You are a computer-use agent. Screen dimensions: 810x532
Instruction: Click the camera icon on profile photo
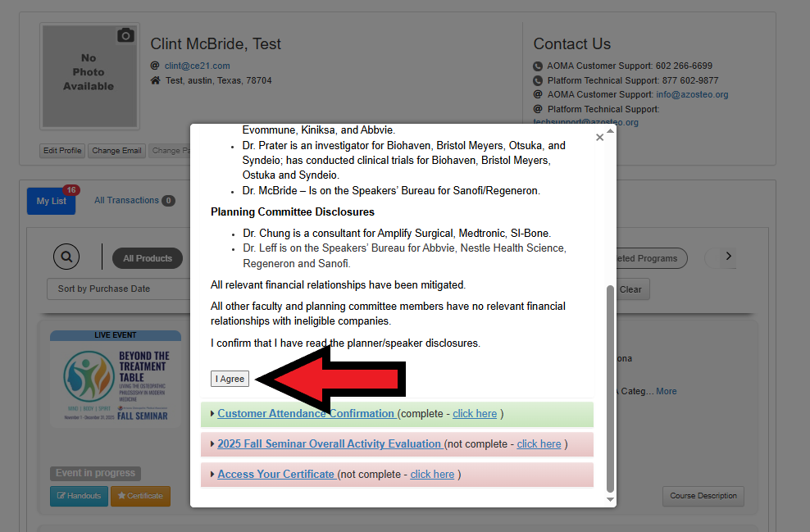(125, 35)
